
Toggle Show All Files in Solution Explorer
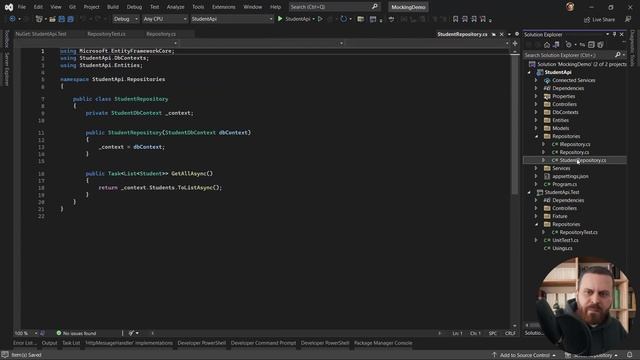(600, 44)
